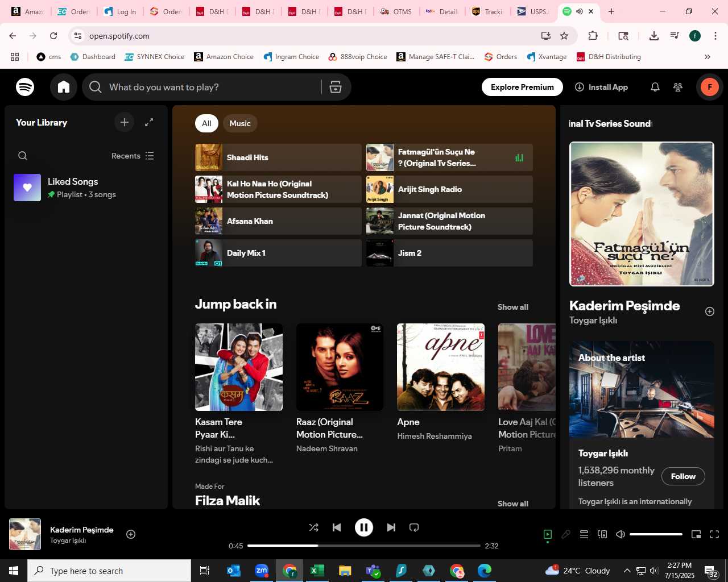Select the All filter chip

click(x=206, y=123)
